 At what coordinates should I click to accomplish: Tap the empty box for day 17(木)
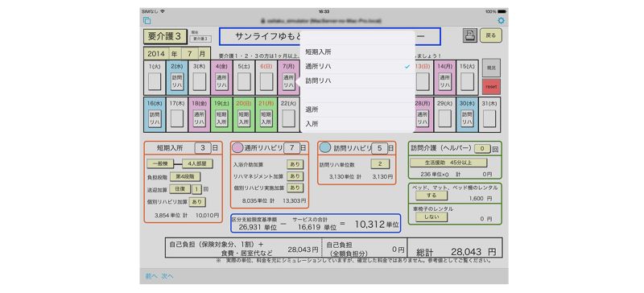tap(177, 118)
